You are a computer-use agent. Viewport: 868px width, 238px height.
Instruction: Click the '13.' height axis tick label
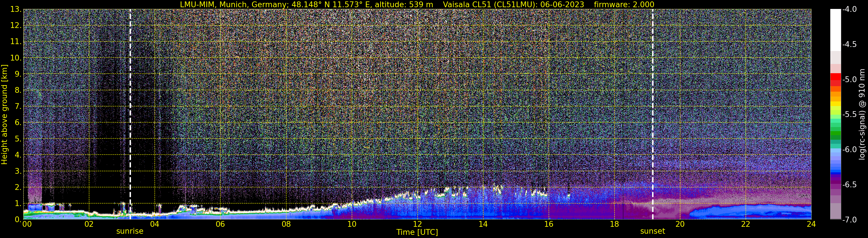(x=16, y=9)
